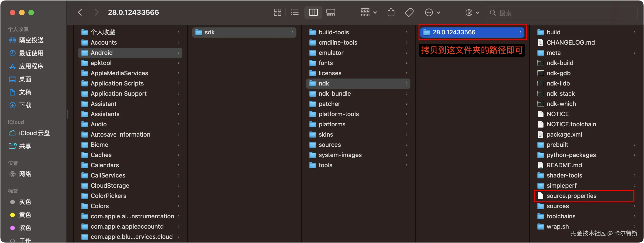Select the ndk-gdb executable

click(x=586, y=73)
